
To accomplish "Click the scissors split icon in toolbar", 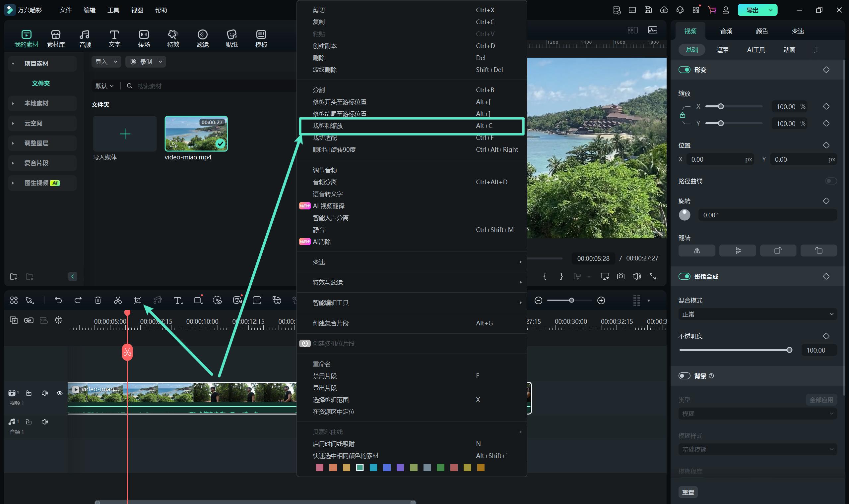I will pyautogui.click(x=118, y=300).
